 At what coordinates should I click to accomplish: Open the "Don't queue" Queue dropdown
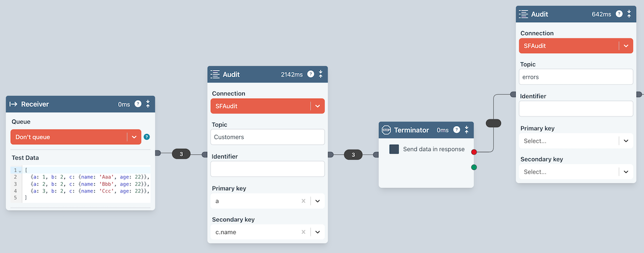pos(134,137)
